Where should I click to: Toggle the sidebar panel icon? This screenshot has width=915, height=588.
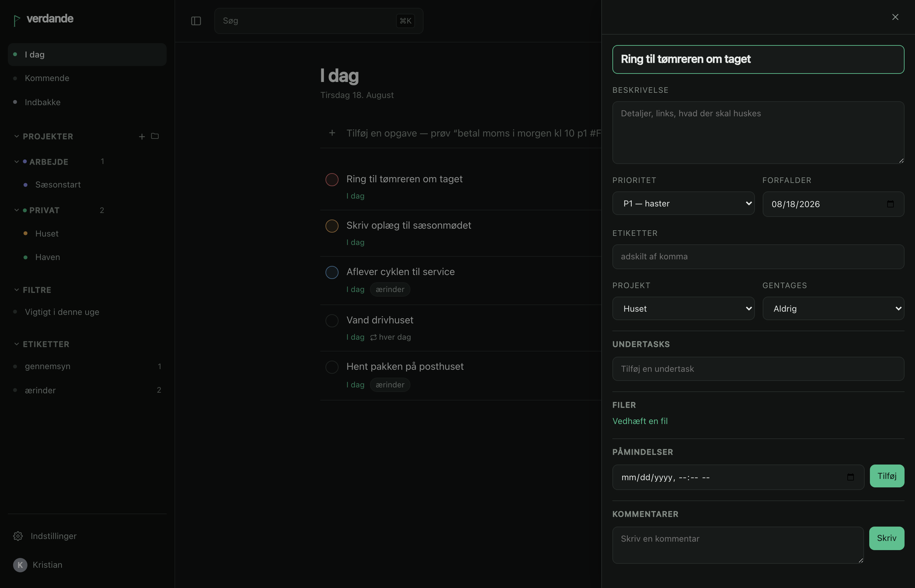click(x=196, y=21)
